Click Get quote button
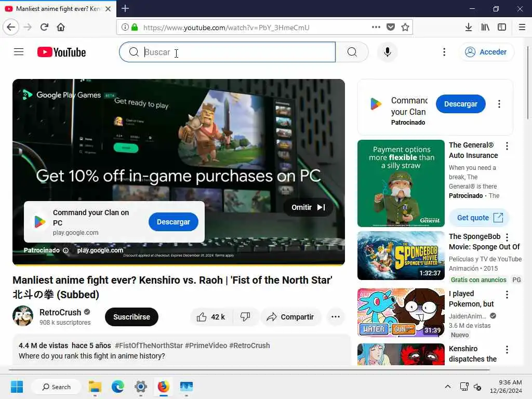 pyautogui.click(x=480, y=218)
